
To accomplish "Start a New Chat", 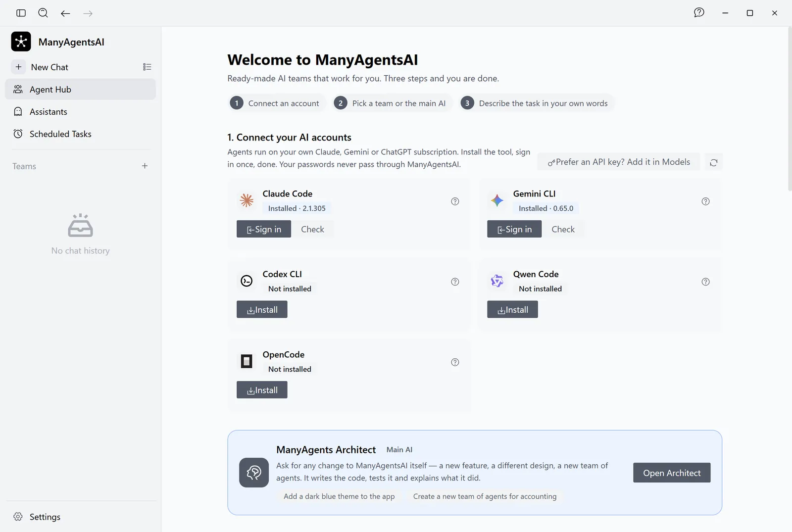I will 49,67.
